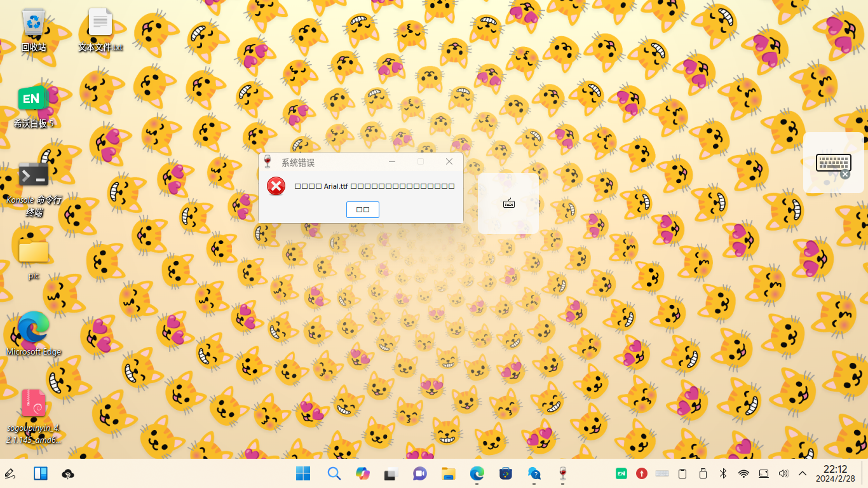Switch to the Wine app in taskbar
The height and width of the screenshot is (488, 868).
(x=562, y=473)
